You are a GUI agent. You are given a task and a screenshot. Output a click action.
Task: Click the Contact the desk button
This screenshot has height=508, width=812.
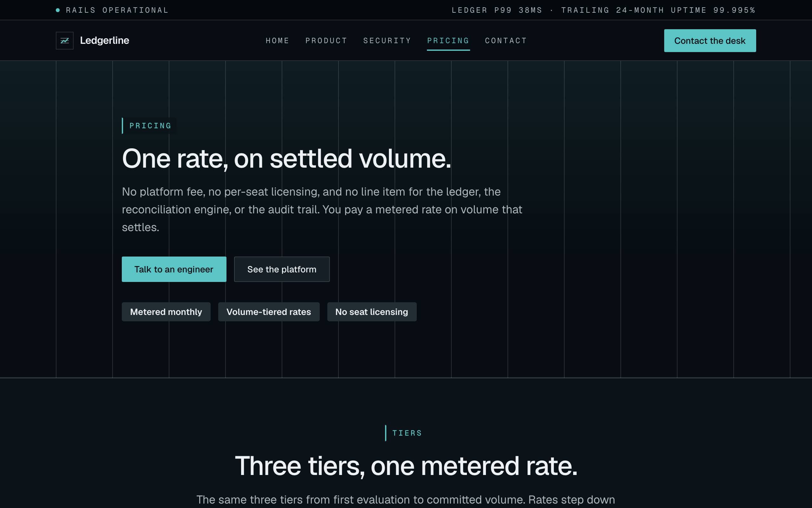coord(710,41)
